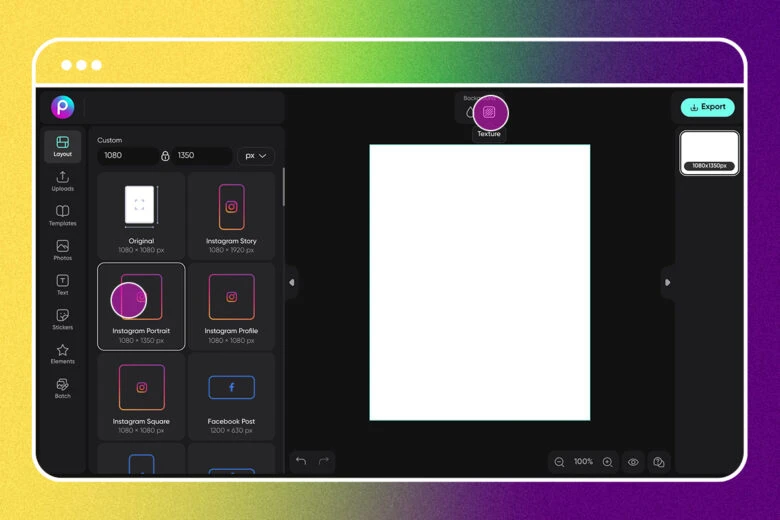This screenshot has height=520, width=780.
Task: Open the Stickers panel
Action: point(62,320)
